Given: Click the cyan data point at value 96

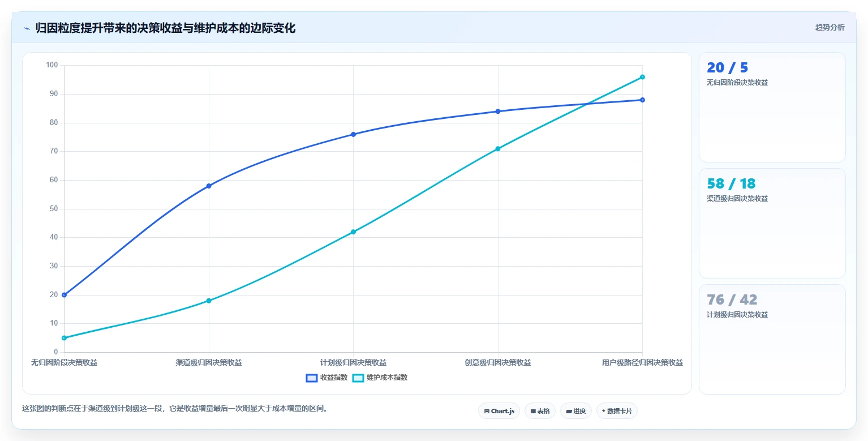Looking at the screenshot, I should pyautogui.click(x=642, y=77).
